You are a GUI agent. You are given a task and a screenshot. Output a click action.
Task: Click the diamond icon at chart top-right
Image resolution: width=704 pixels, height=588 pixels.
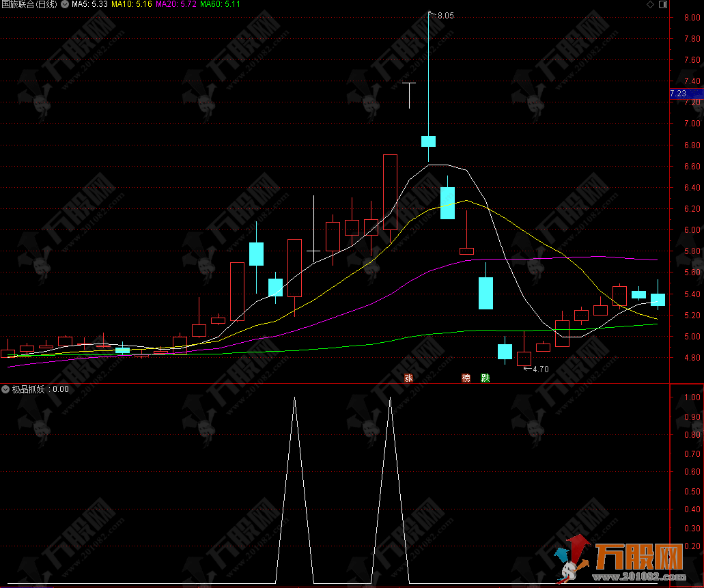[x=650, y=5]
